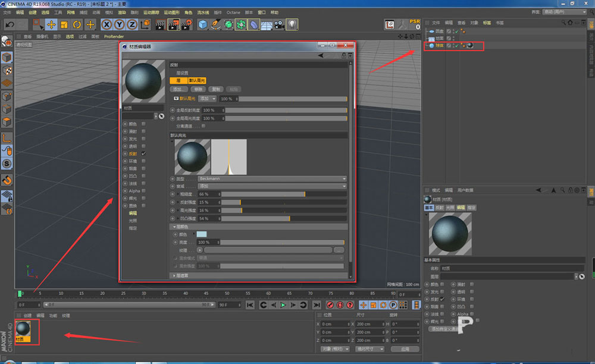Open the 文件 menu in the menu bar

pyautogui.click(x=7, y=12)
